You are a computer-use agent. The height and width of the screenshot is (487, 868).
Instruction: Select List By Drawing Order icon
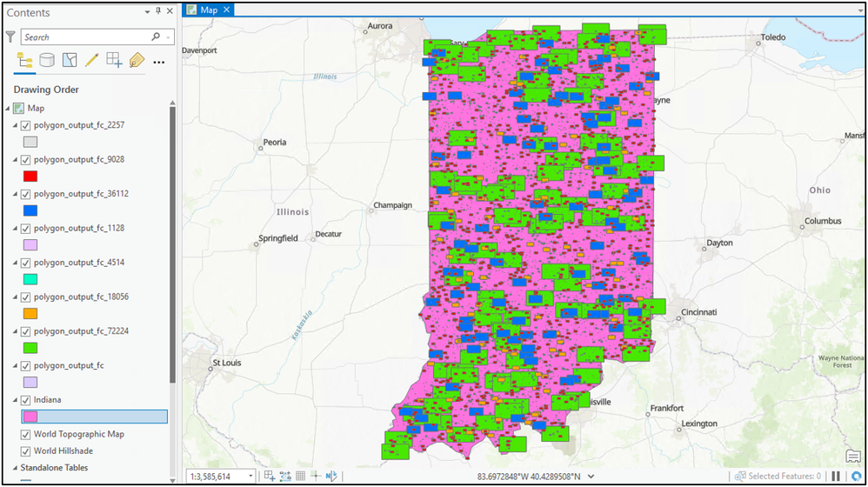tap(24, 61)
